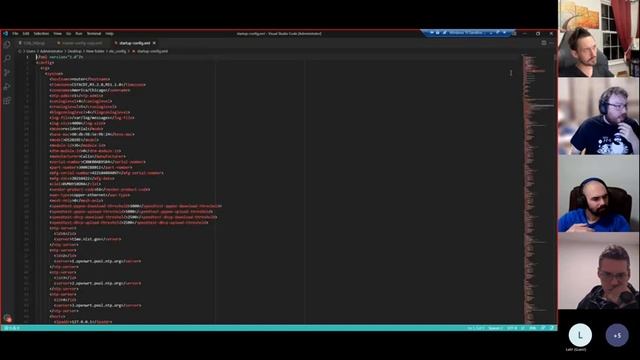Close the startup-config.xml tab

(x=154, y=43)
